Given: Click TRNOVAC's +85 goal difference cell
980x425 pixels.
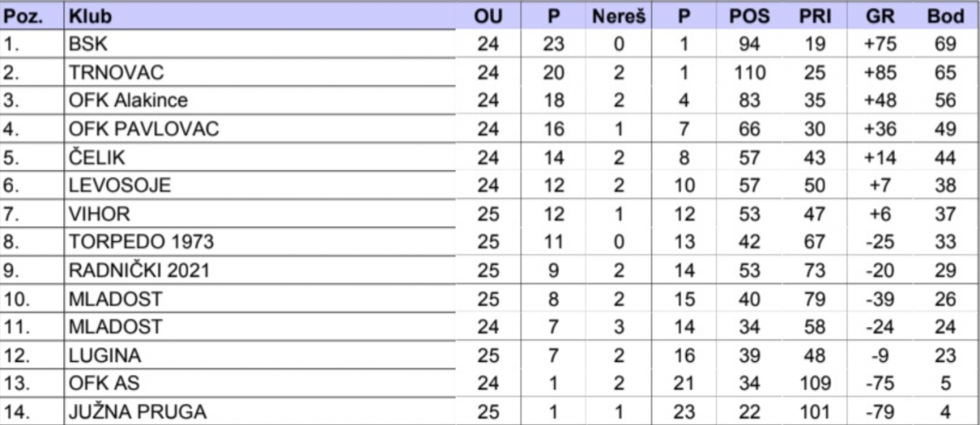Looking at the screenshot, I should (880, 72).
